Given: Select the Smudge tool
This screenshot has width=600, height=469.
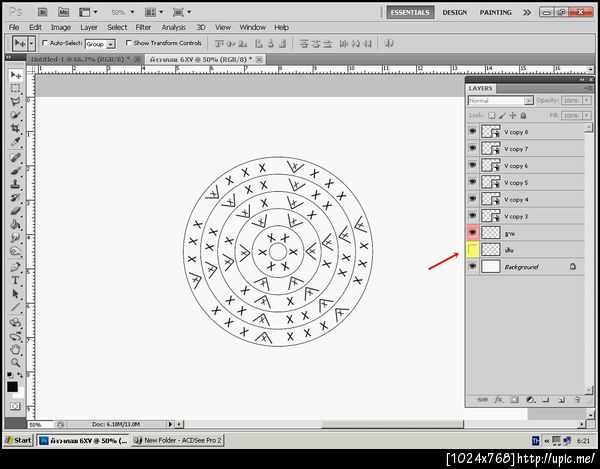Looking at the screenshot, I should coord(15,238).
